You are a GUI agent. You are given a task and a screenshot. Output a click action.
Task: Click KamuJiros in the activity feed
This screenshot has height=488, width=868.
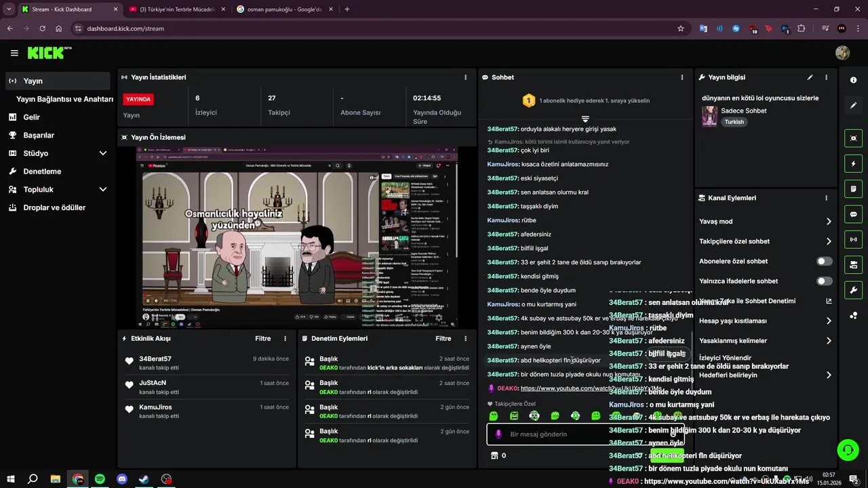(x=155, y=407)
